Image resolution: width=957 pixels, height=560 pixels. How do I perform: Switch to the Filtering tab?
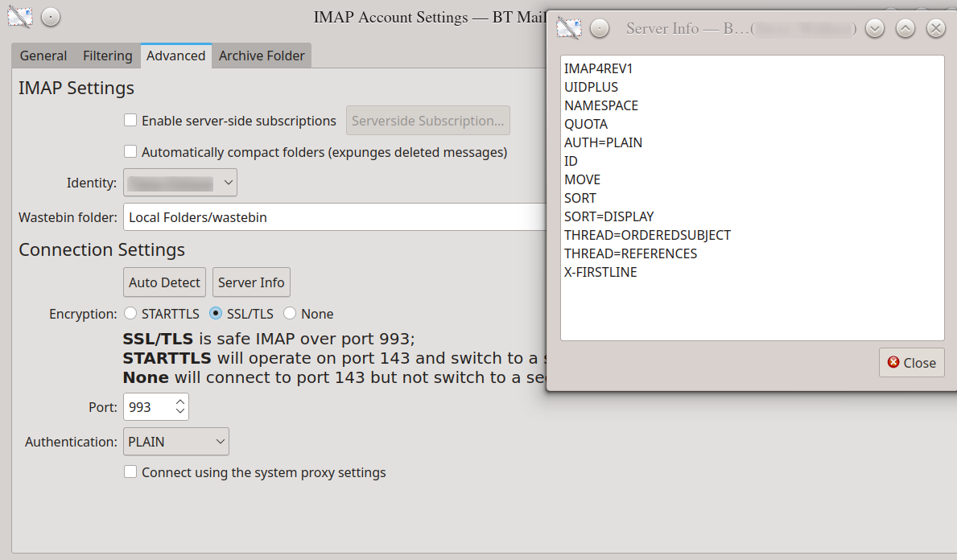(107, 56)
